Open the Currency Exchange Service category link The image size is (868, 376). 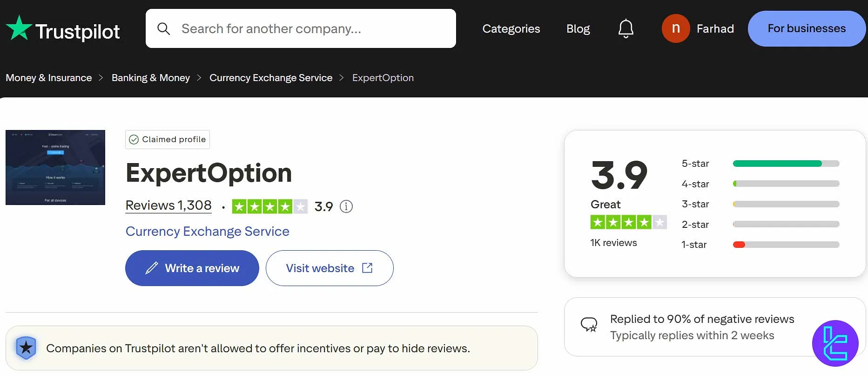pos(207,231)
